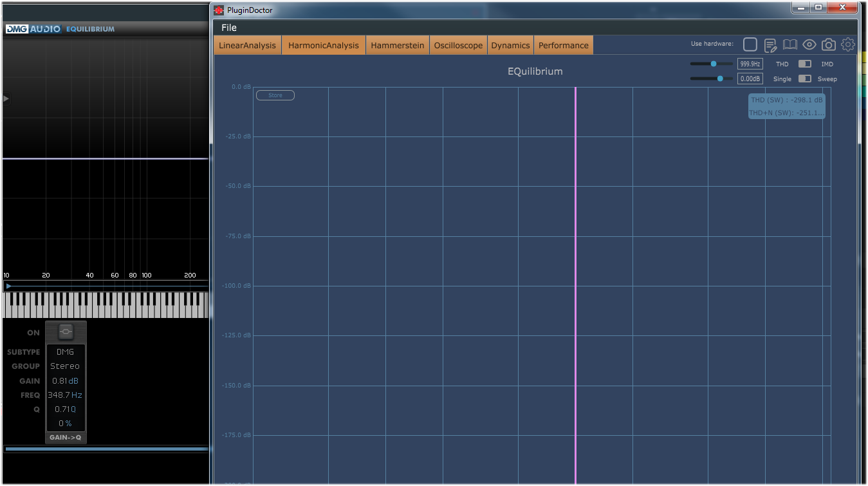The image size is (868, 486).
Task: Click the piano keyboard in Equilibrium
Action: click(x=106, y=305)
